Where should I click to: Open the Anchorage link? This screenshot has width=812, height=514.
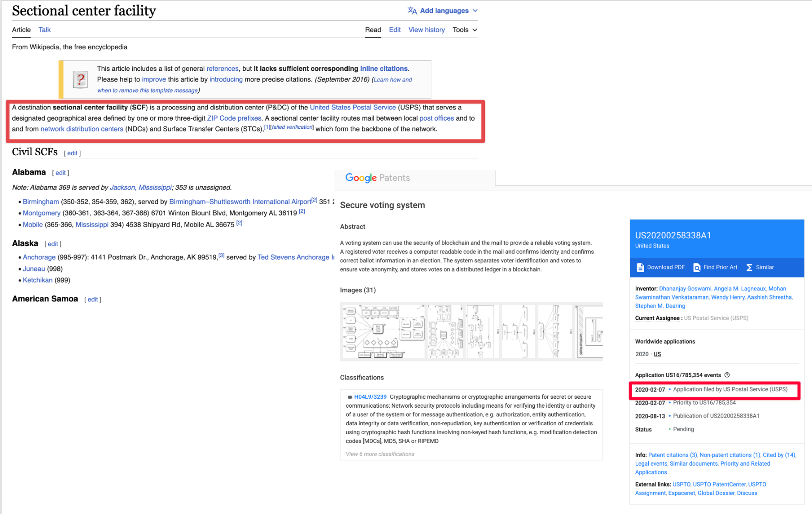39,257
